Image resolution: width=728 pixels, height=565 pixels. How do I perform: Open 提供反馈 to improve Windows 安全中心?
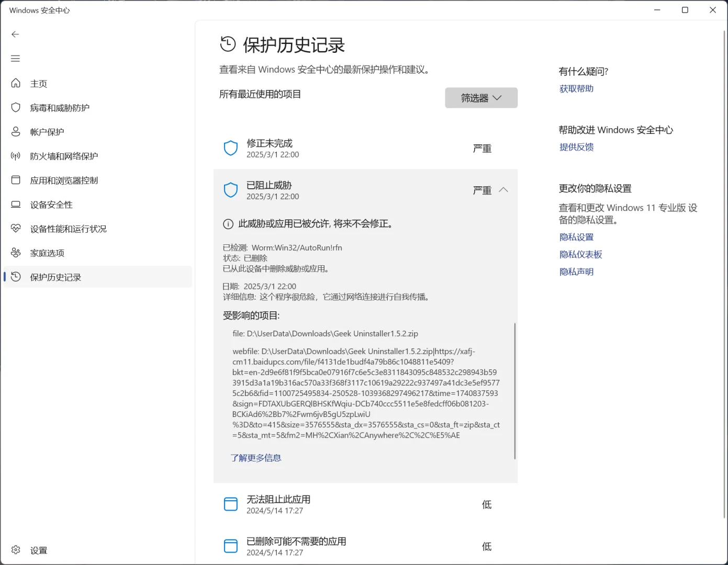[576, 147]
